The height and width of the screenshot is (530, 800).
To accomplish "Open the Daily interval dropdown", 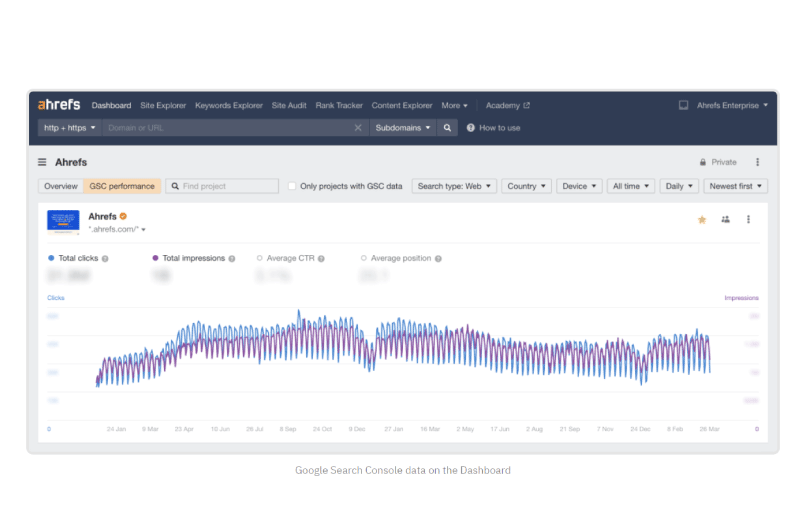I will pos(679,186).
